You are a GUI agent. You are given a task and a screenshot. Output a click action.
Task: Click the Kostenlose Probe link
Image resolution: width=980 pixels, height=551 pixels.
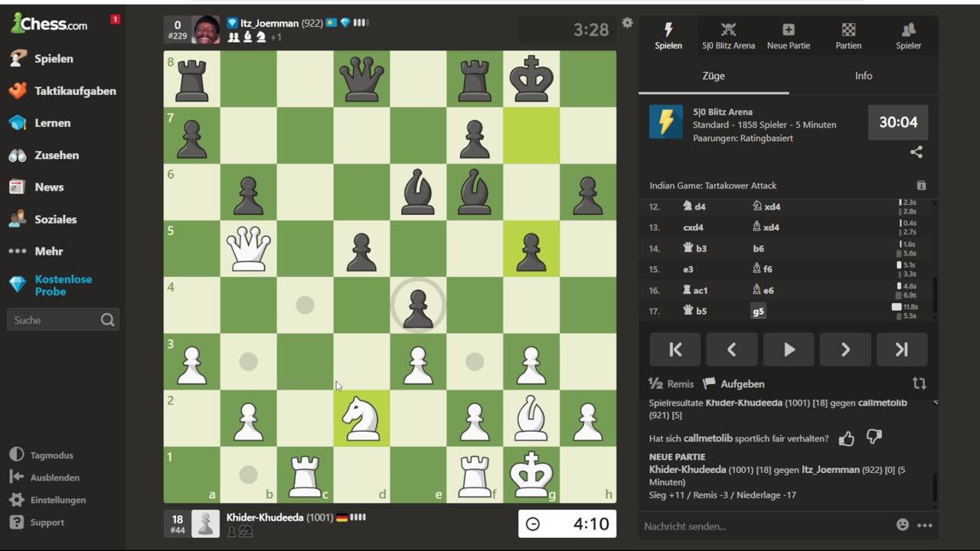point(64,285)
